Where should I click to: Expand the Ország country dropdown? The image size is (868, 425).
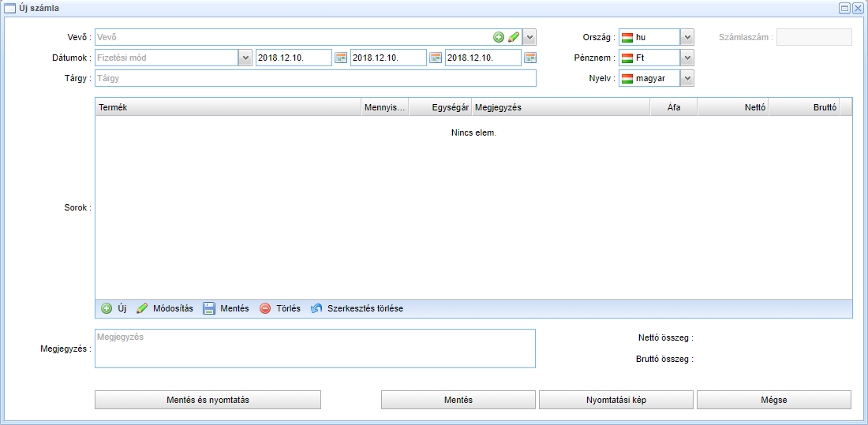pos(687,37)
